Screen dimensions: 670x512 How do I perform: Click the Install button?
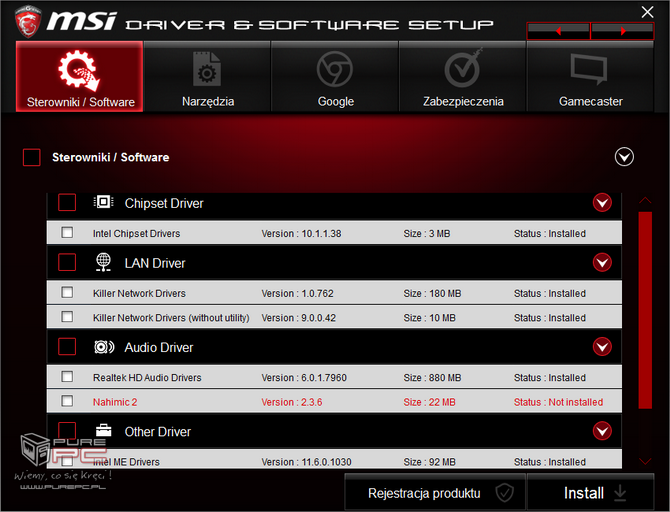pyautogui.click(x=591, y=492)
